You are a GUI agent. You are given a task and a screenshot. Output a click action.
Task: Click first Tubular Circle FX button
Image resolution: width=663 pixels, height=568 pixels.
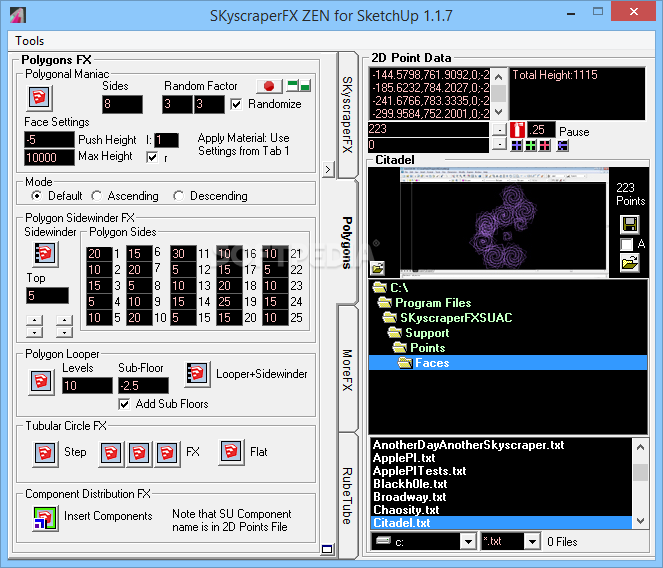[x=111, y=454]
